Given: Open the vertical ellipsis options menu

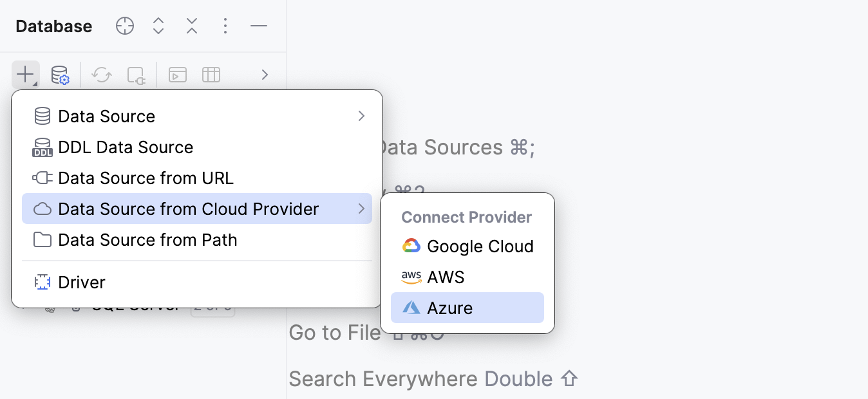Looking at the screenshot, I should click(225, 26).
